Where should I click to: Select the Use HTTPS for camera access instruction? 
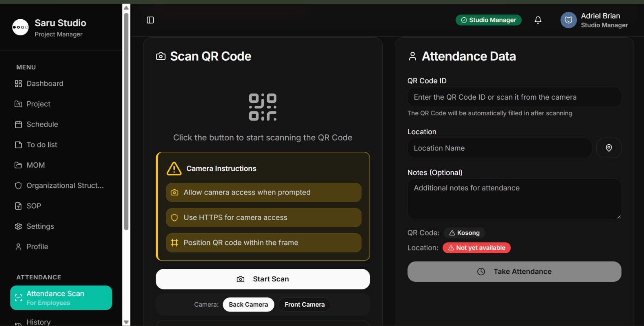(264, 217)
